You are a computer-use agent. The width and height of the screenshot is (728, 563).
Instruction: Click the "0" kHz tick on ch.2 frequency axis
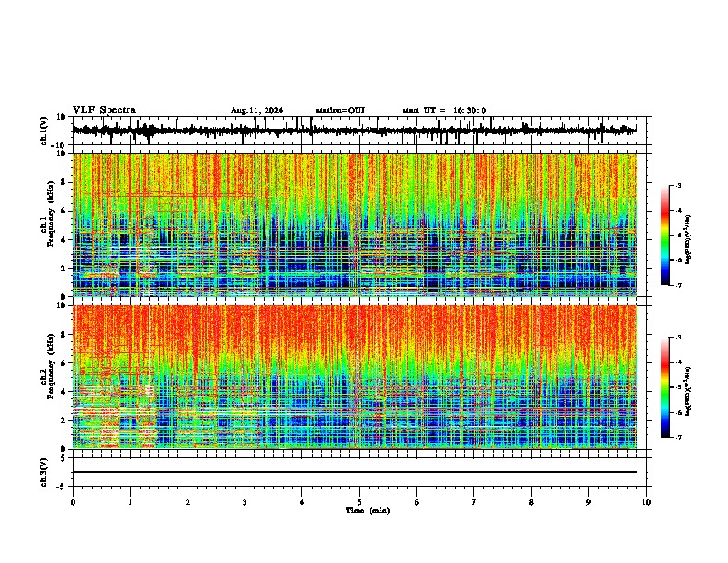pos(63,449)
